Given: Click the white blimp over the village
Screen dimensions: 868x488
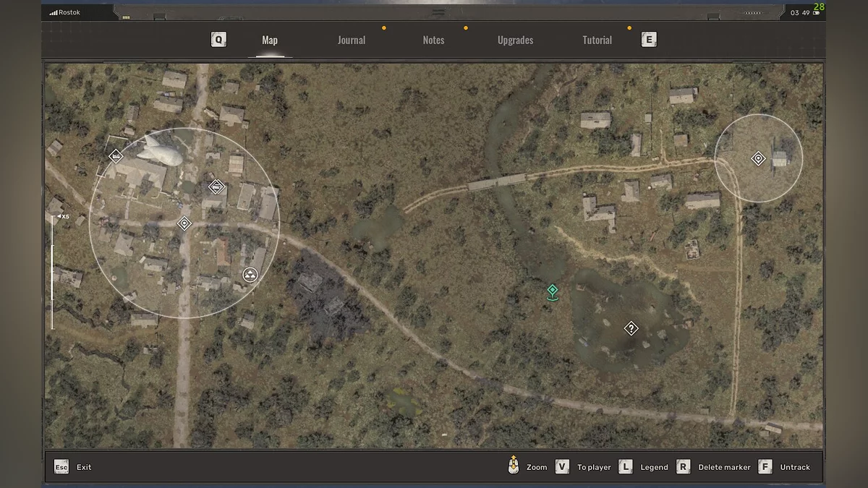Looking at the screenshot, I should [159, 151].
